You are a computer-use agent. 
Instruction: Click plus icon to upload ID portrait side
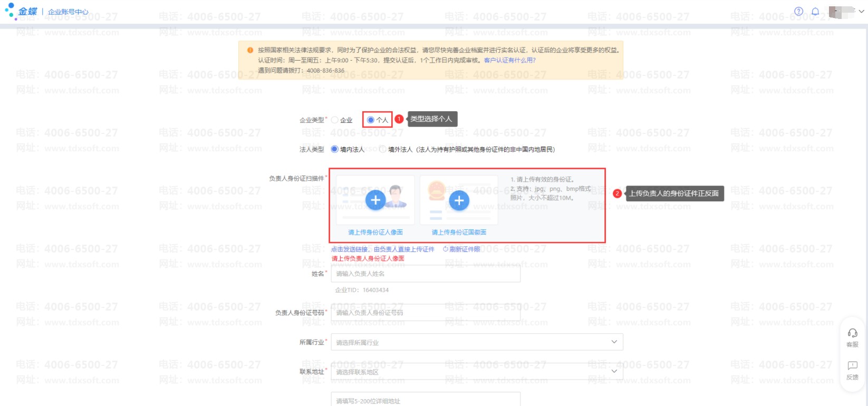click(375, 200)
